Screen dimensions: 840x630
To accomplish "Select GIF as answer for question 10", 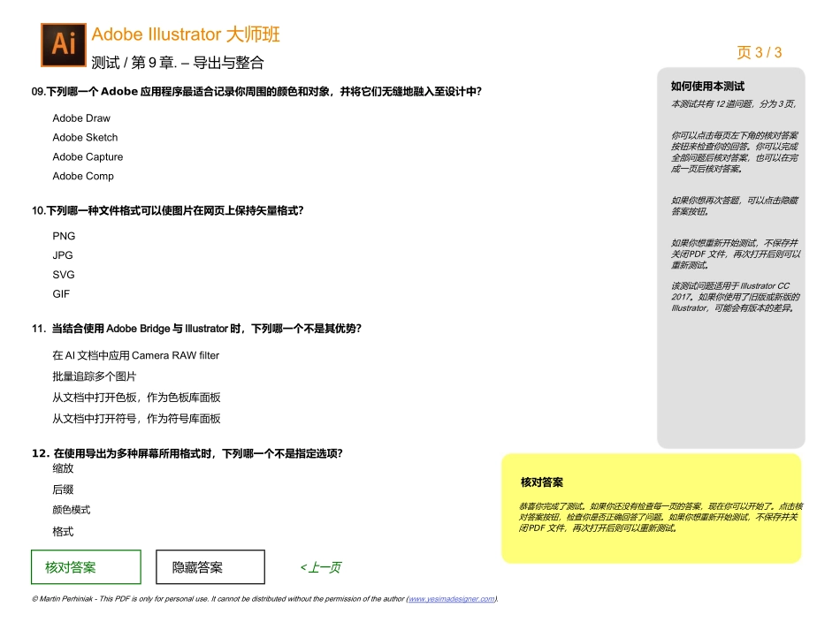I will [60, 293].
